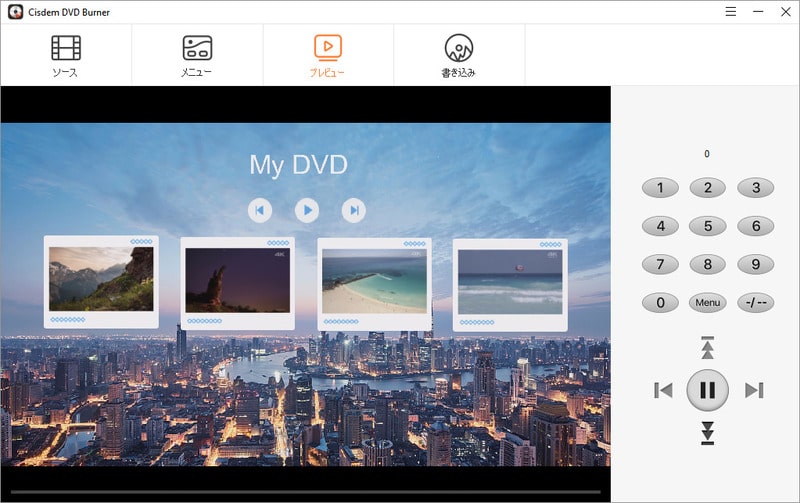Click previous page arrow in DVD menu
This screenshot has width=800, height=503.
coord(260,210)
